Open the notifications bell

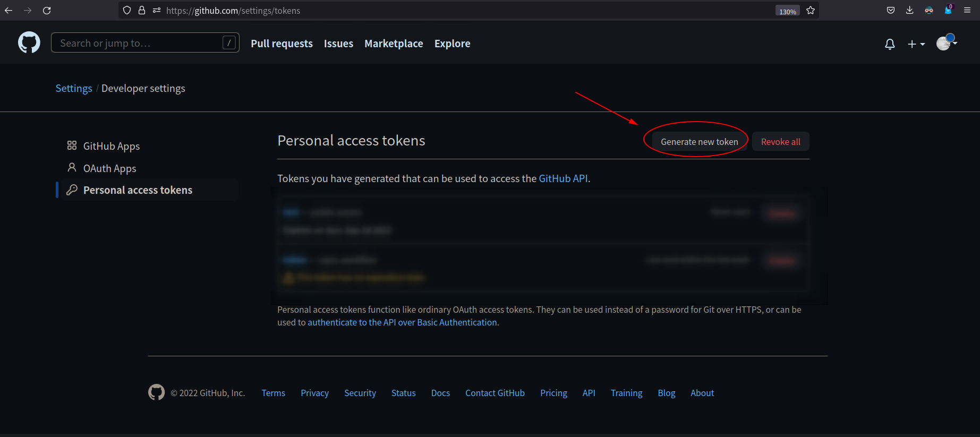pyautogui.click(x=890, y=44)
